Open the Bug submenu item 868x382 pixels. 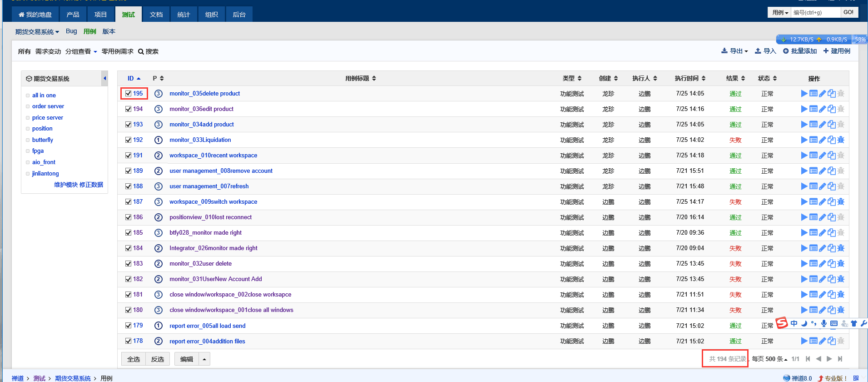pos(71,31)
